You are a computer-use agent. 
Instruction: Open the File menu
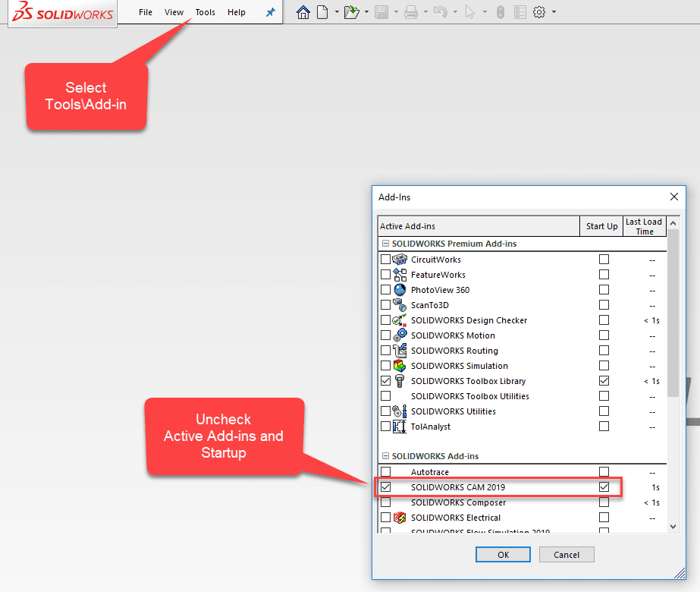[x=146, y=12]
